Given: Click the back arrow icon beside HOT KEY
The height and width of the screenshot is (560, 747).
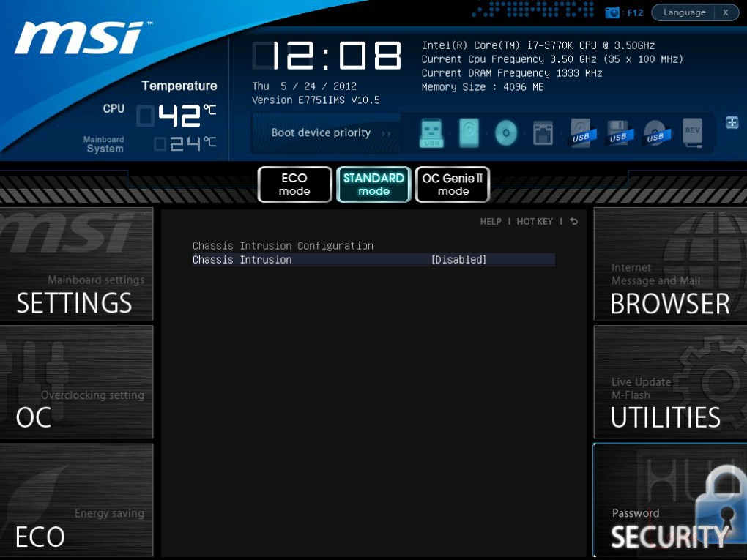Looking at the screenshot, I should pos(573,221).
